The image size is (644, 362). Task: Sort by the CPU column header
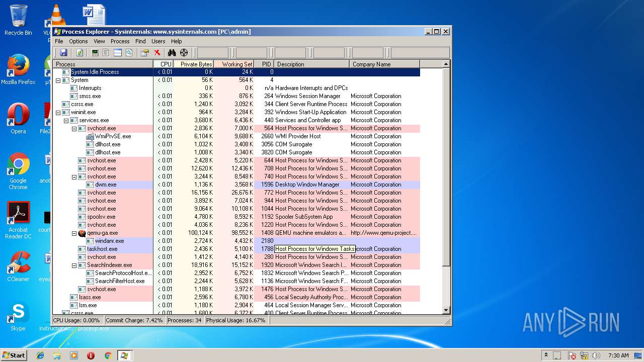click(164, 64)
